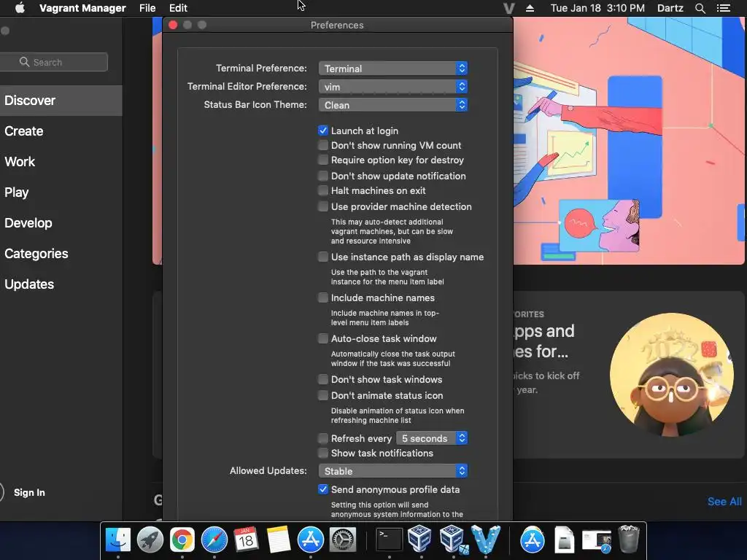Viewport: 747px width, 560px height.
Task: Open Finder from the dock
Action: [x=117, y=540]
